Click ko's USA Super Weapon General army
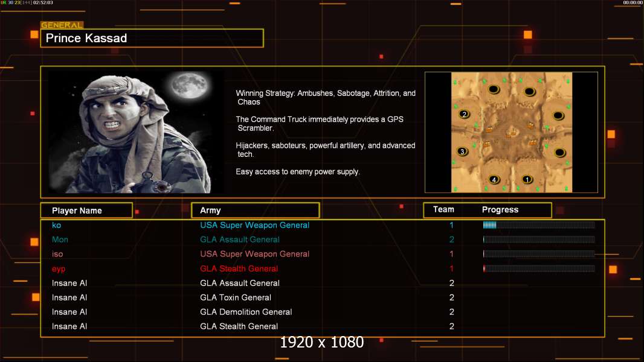Screen dimensions: 644x362 point(255,225)
